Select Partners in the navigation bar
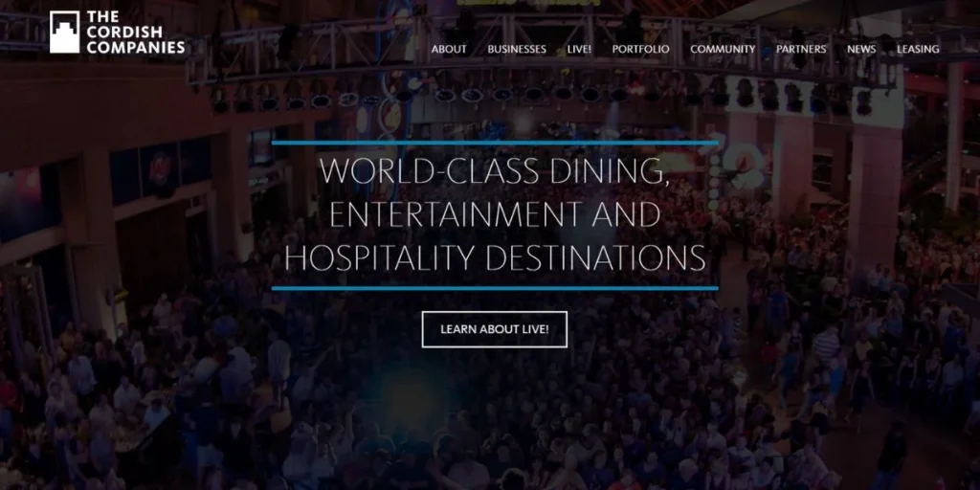Image resolution: width=980 pixels, height=490 pixels. coord(801,50)
